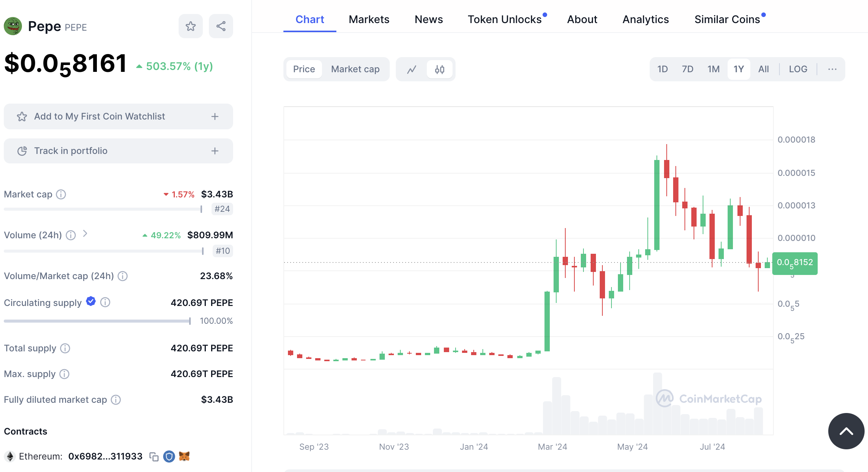Click plus icon on watchlist row
Viewport: 868px width, 472px height.
pyautogui.click(x=215, y=116)
